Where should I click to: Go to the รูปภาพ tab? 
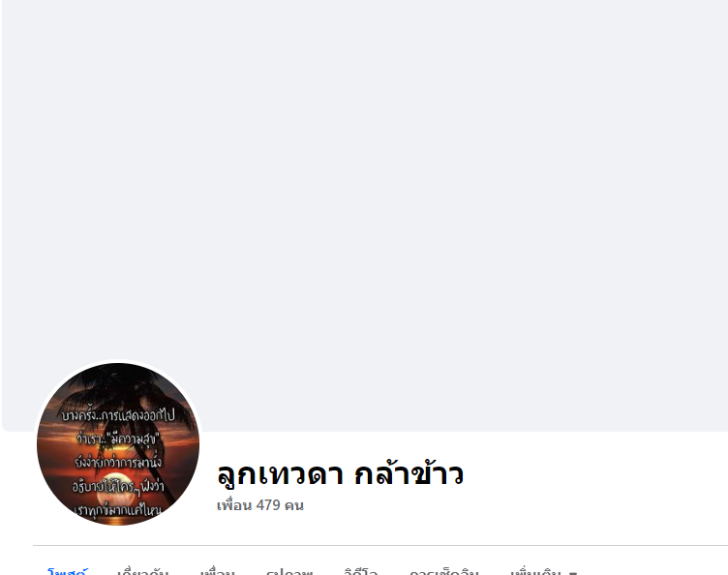[289, 571]
